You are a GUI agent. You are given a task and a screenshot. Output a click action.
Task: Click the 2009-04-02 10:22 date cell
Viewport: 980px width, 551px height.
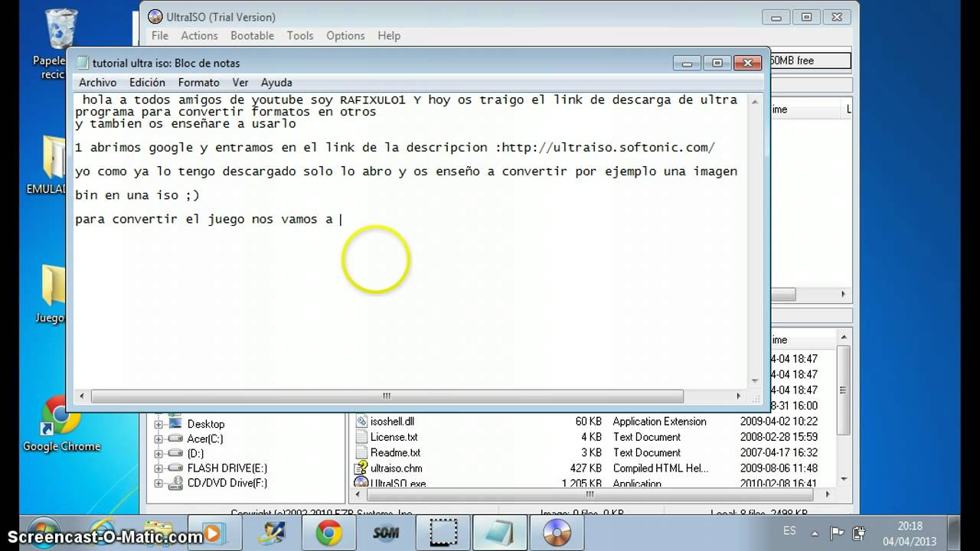tap(779, 422)
